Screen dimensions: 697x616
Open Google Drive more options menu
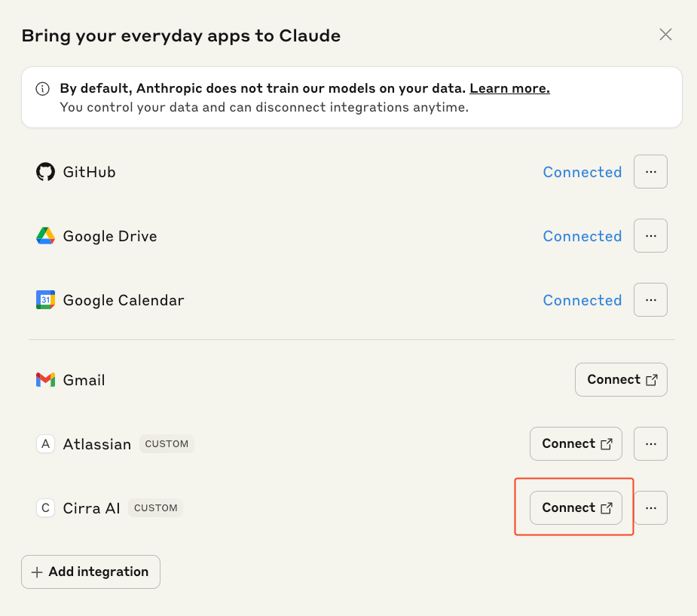tap(650, 236)
